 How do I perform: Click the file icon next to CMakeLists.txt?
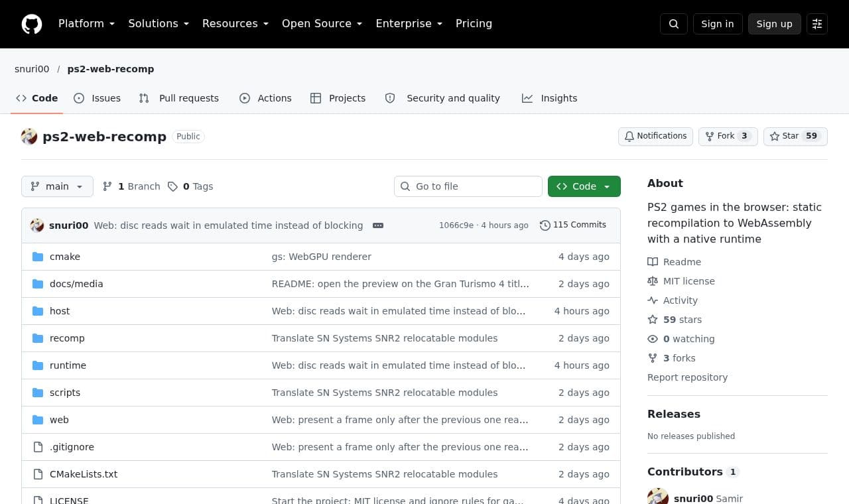pyautogui.click(x=38, y=474)
